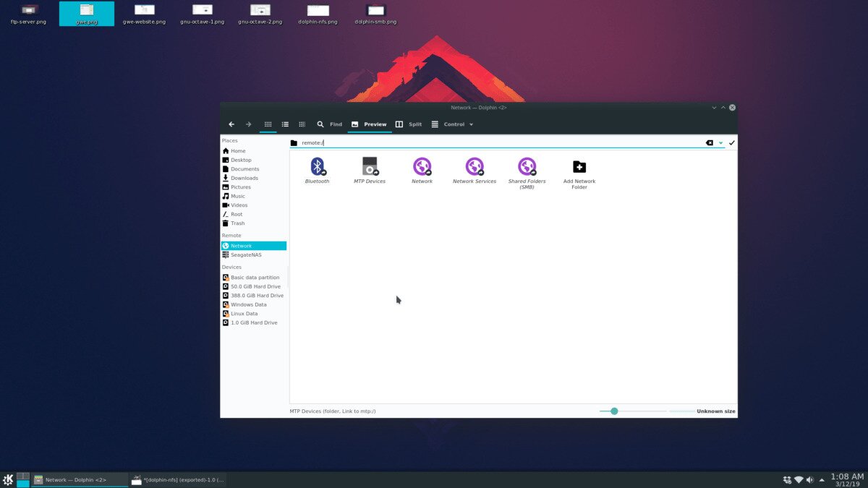Click Add Network Folder
Screen dimensions: 868x488
579,174
